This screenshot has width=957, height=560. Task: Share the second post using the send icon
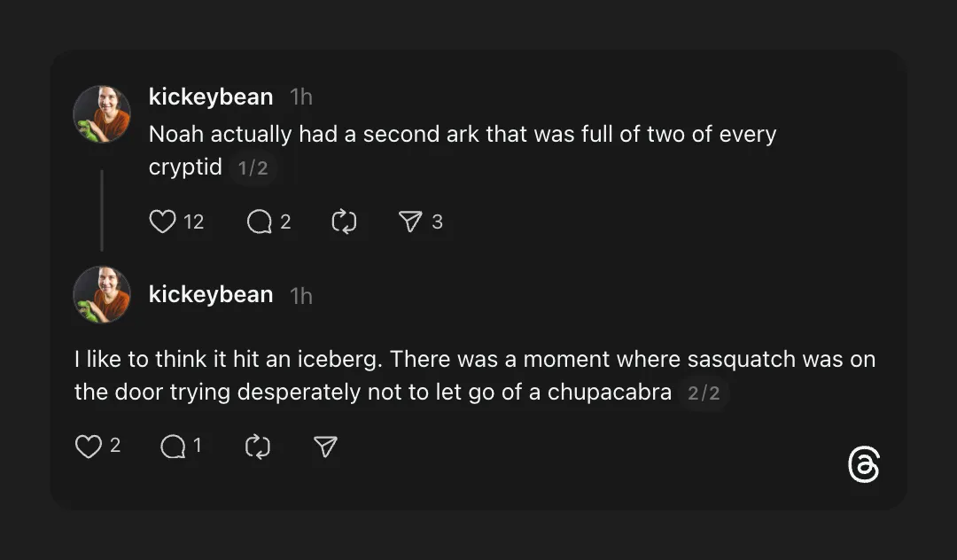[323, 446]
